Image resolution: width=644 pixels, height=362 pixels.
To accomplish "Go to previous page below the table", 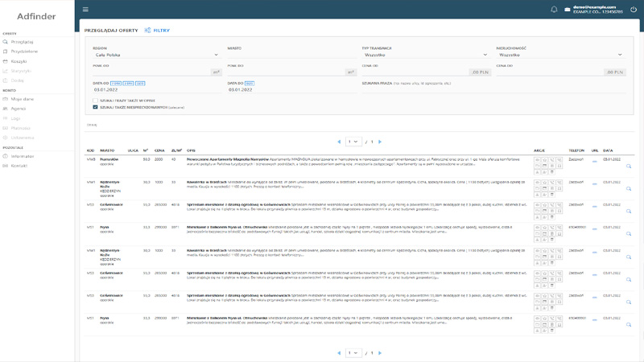I will click(x=339, y=353).
